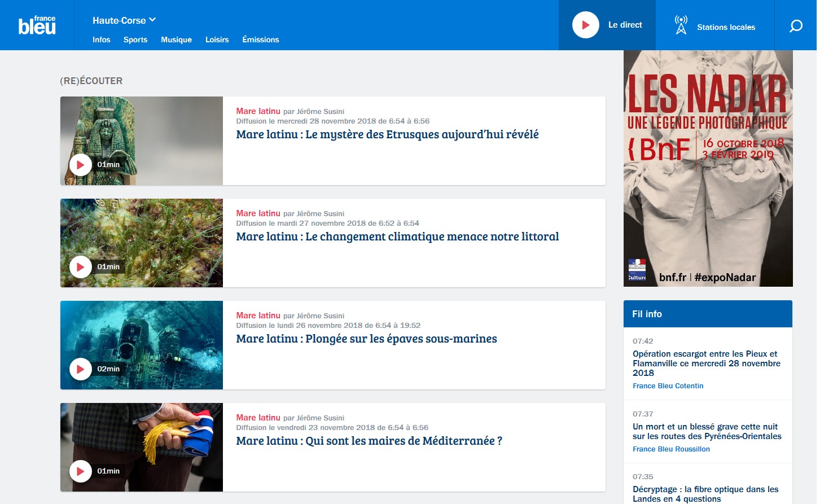Screen dimensions: 833x504
Task: Open Décryptage la fibre optique news
Action: (x=705, y=494)
